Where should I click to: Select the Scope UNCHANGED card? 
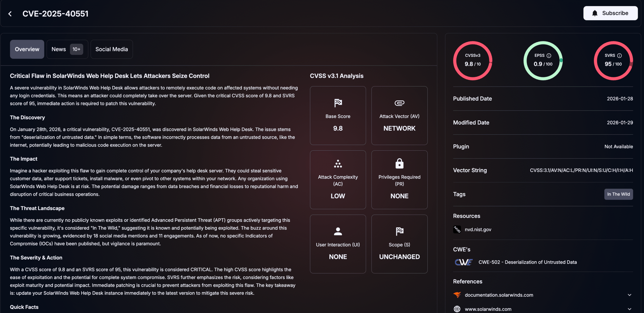click(399, 244)
